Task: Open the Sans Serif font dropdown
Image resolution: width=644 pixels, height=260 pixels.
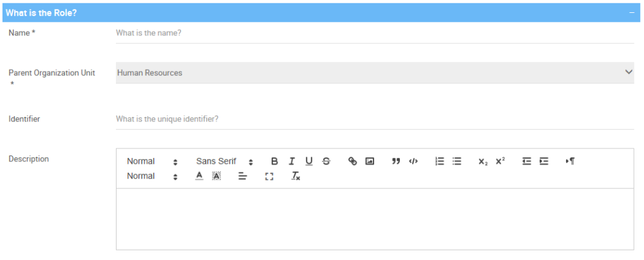Action: point(224,161)
